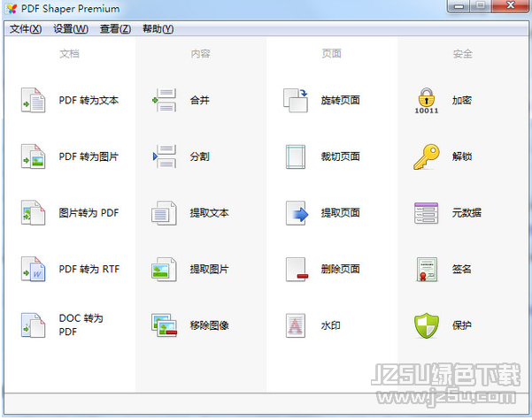Click the 分割 split icon
Viewport: 532px width, 420px height.
(165, 157)
